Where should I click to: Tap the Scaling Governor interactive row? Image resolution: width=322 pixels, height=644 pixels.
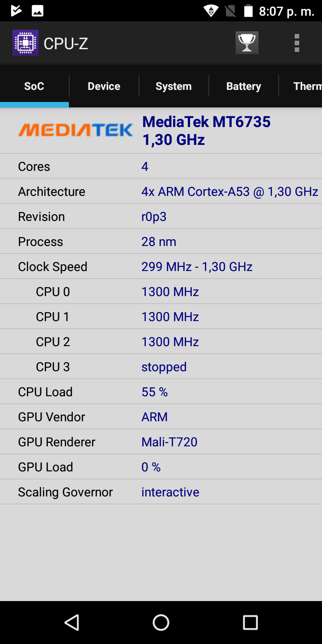(161, 492)
